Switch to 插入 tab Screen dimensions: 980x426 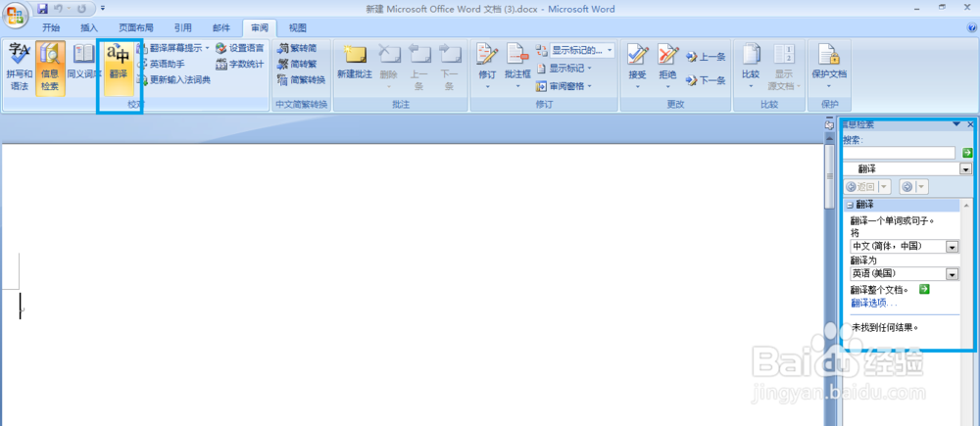click(89, 27)
